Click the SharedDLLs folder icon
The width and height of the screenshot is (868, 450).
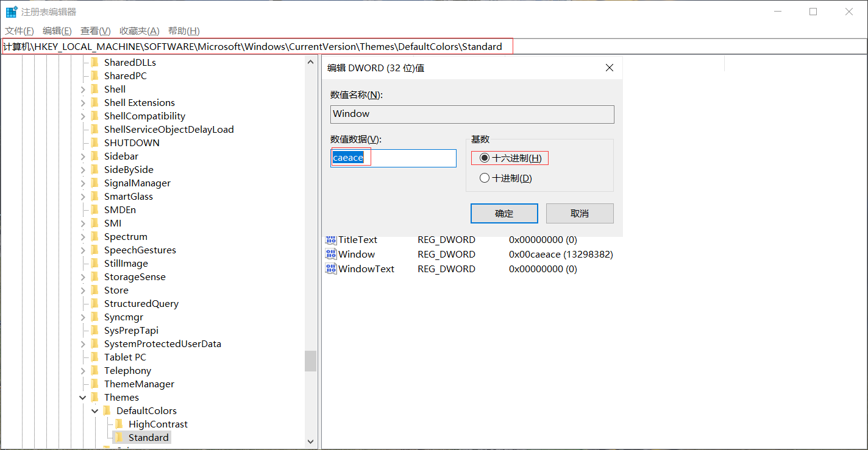[x=94, y=62]
